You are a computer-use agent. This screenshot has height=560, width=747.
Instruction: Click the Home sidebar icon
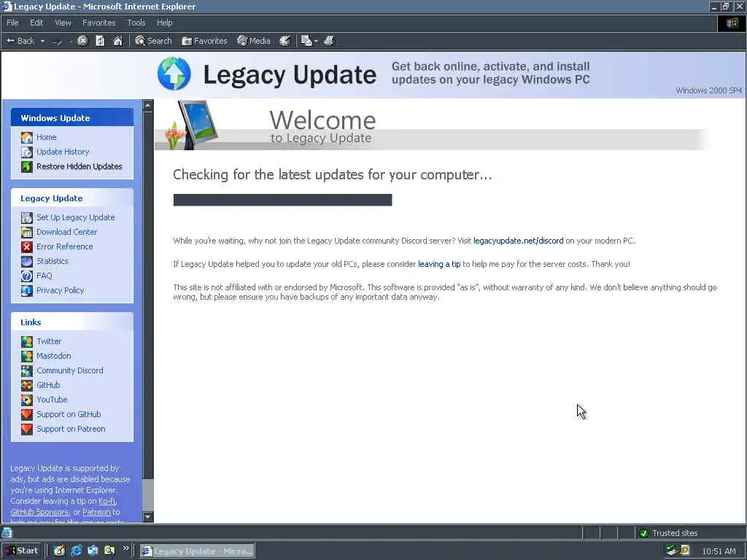pos(27,138)
